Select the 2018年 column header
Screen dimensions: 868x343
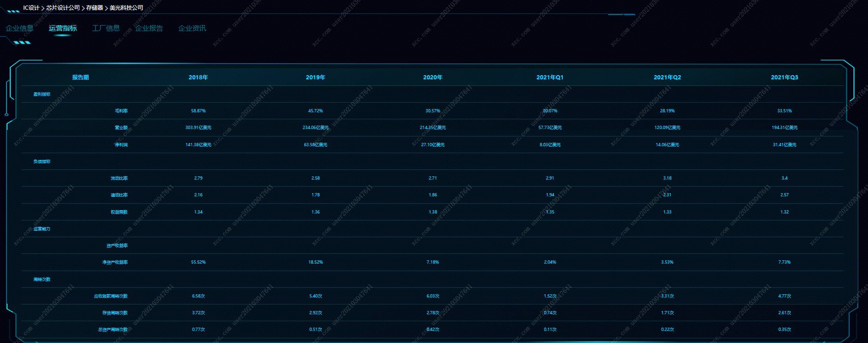pyautogui.click(x=198, y=78)
